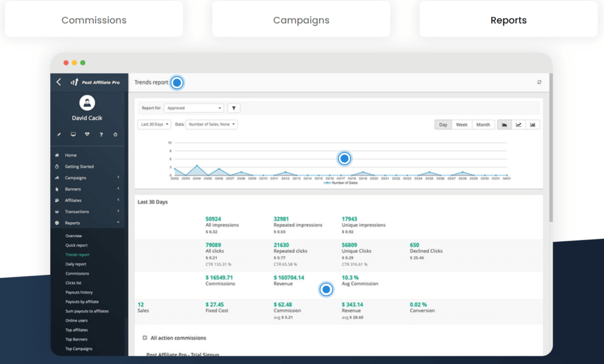The width and height of the screenshot is (604, 364).
Task: Open the Last 30 Days dropdown
Action: click(x=154, y=124)
